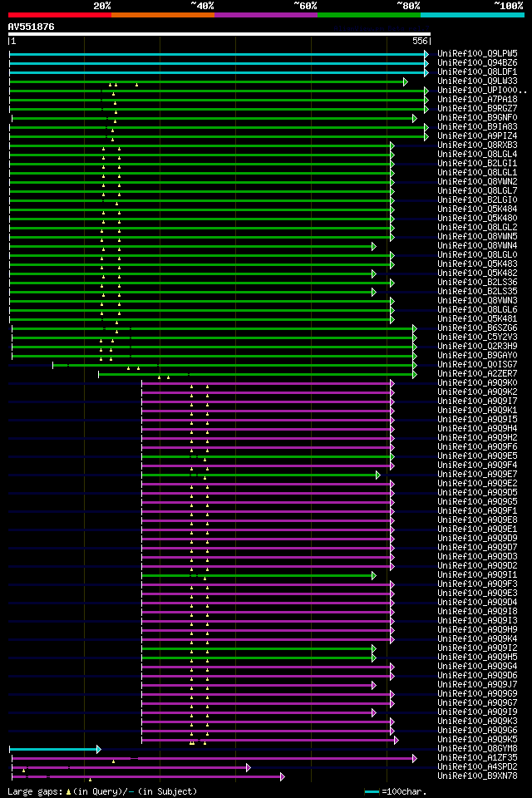Select hit label UniRef100_A9Q9D9
532x798 pixels.
pos(477,539)
